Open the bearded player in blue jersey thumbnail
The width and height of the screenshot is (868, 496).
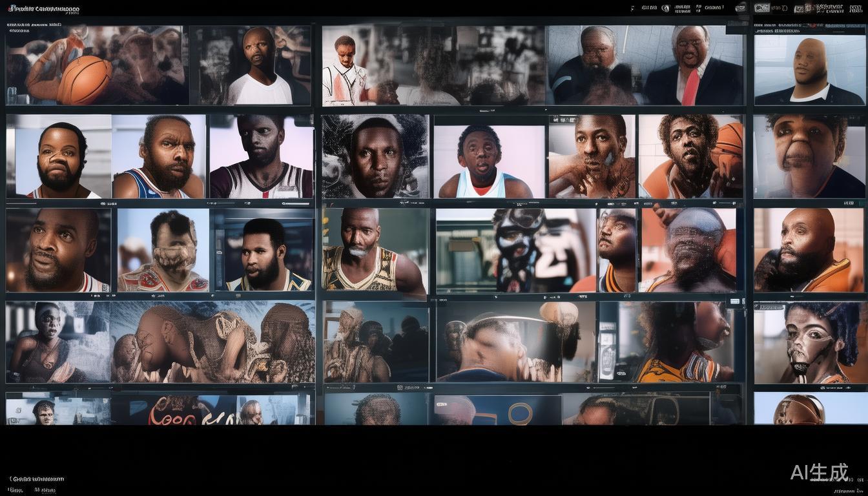point(158,157)
